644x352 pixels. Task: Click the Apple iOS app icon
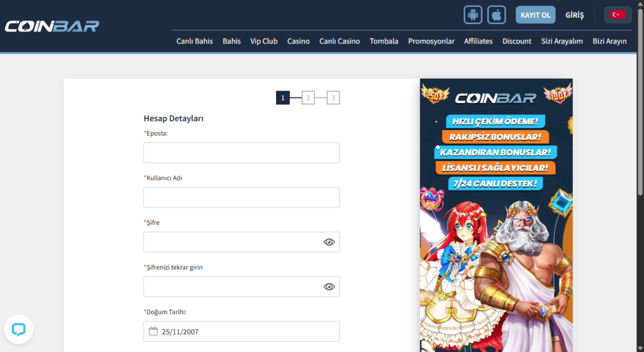coord(497,14)
